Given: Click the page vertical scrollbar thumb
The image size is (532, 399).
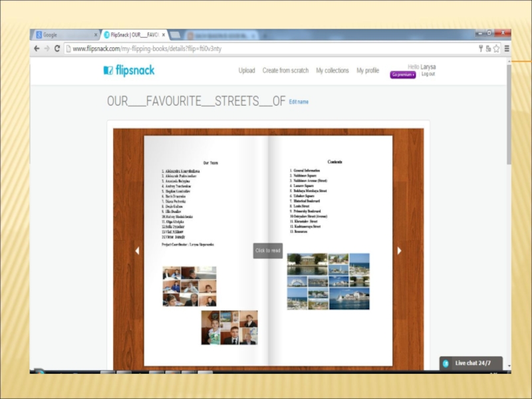Looking at the screenshot, I should [x=509, y=114].
